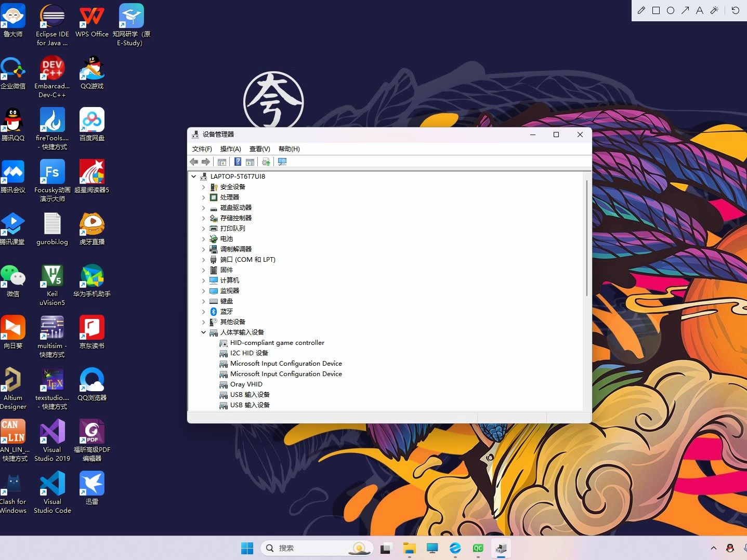The width and height of the screenshot is (747, 560).
Task: Expand the 监视器 category
Action: pos(203,291)
